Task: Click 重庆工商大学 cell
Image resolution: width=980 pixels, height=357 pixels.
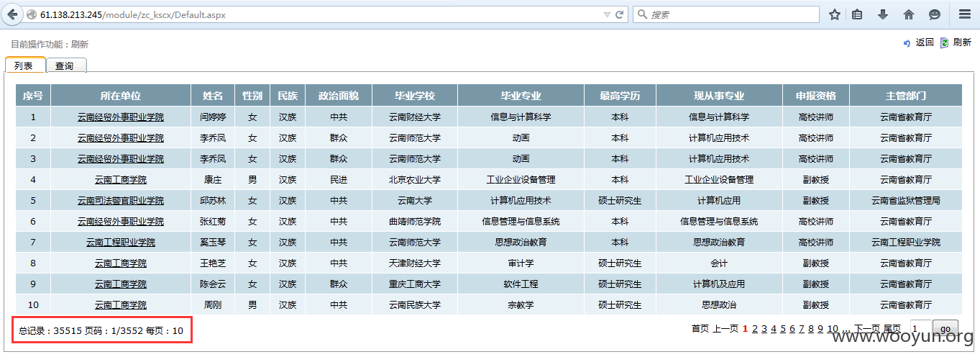Action: [x=415, y=284]
